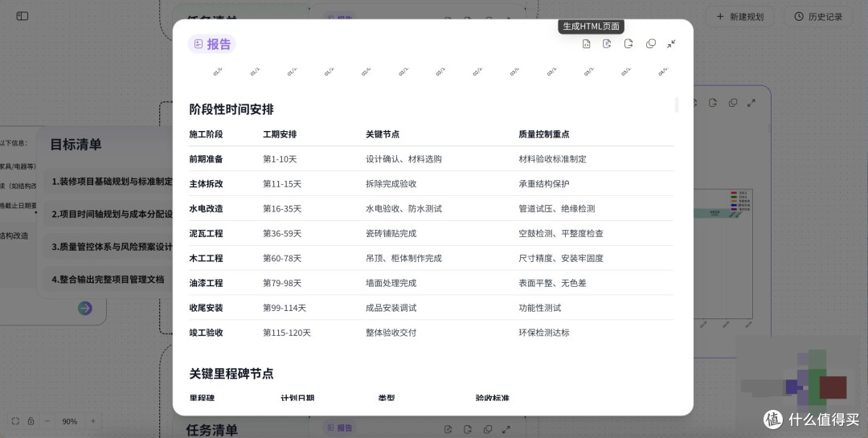The height and width of the screenshot is (438, 868).
Task: Select goal 4.整合输出完整项目管理文档
Action: click(108, 279)
